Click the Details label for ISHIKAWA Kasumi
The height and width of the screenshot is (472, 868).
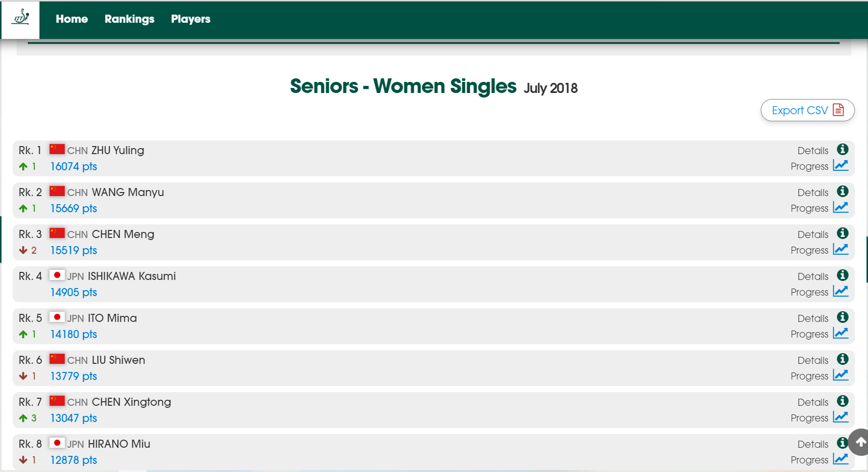(812, 276)
